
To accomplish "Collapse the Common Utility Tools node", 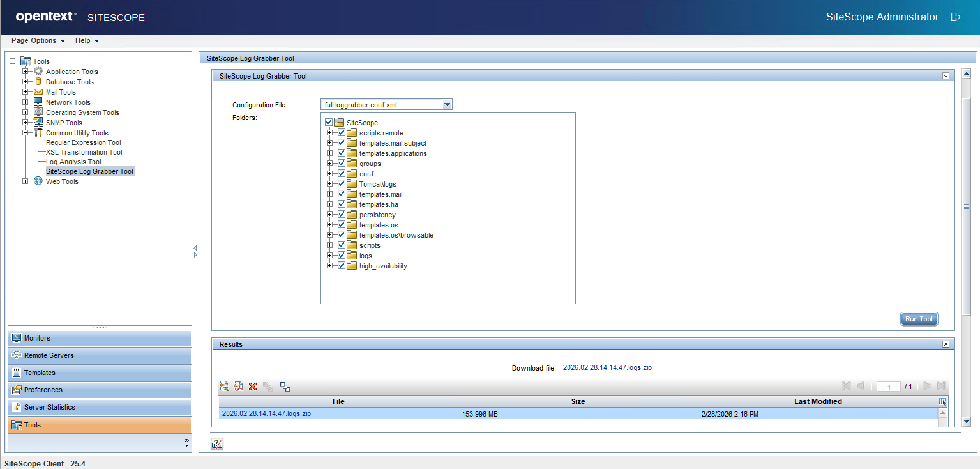I will pyautogui.click(x=26, y=132).
